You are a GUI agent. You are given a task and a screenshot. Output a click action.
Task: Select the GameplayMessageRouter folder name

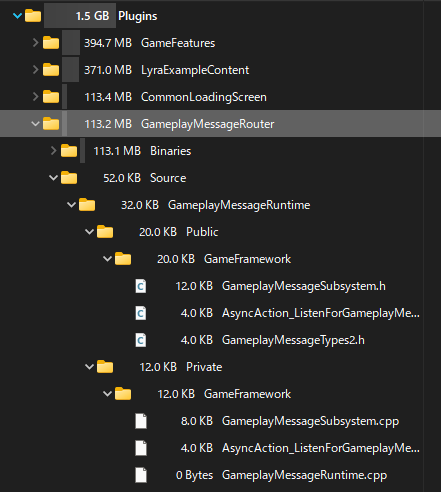pos(208,124)
